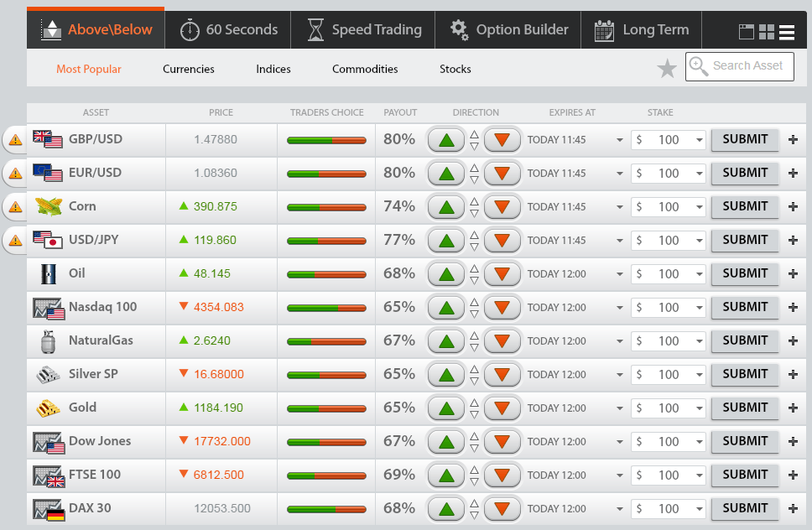
Task: Open the Currencies category
Action: (188, 69)
